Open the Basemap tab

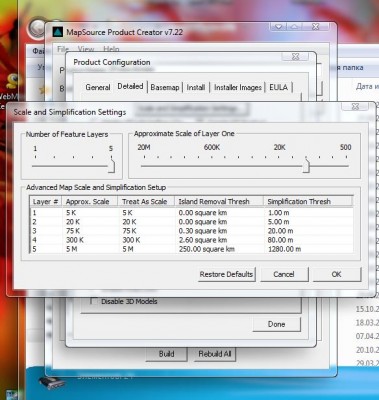[165, 87]
